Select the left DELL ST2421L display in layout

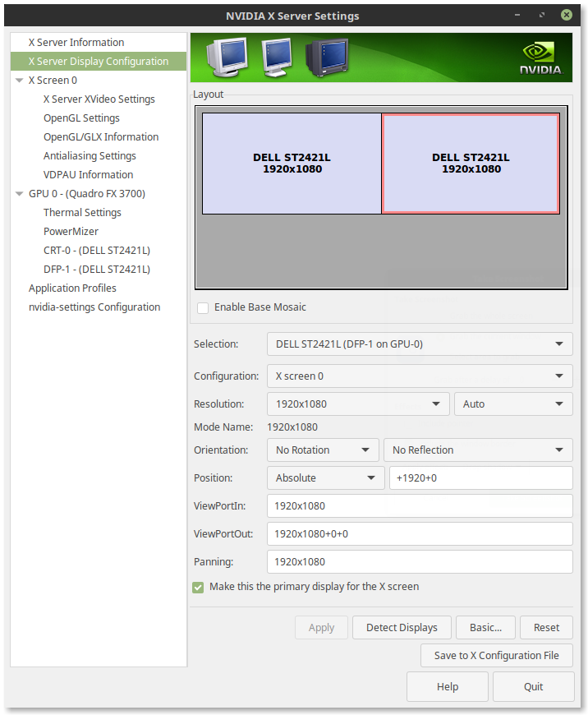pyautogui.click(x=292, y=164)
